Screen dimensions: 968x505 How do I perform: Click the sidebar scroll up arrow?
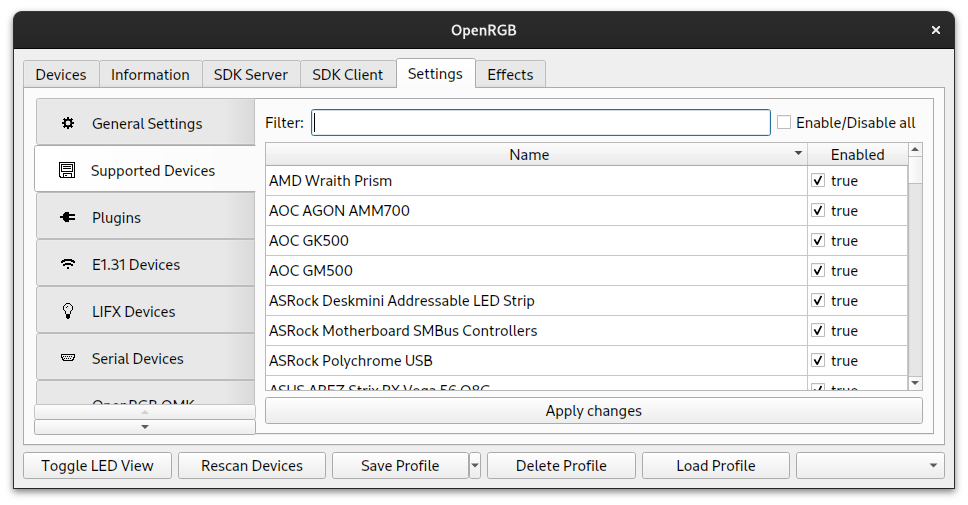(x=145, y=412)
